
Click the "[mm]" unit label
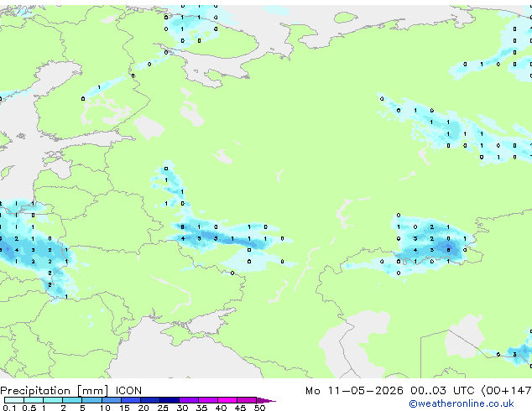[x=92, y=391]
